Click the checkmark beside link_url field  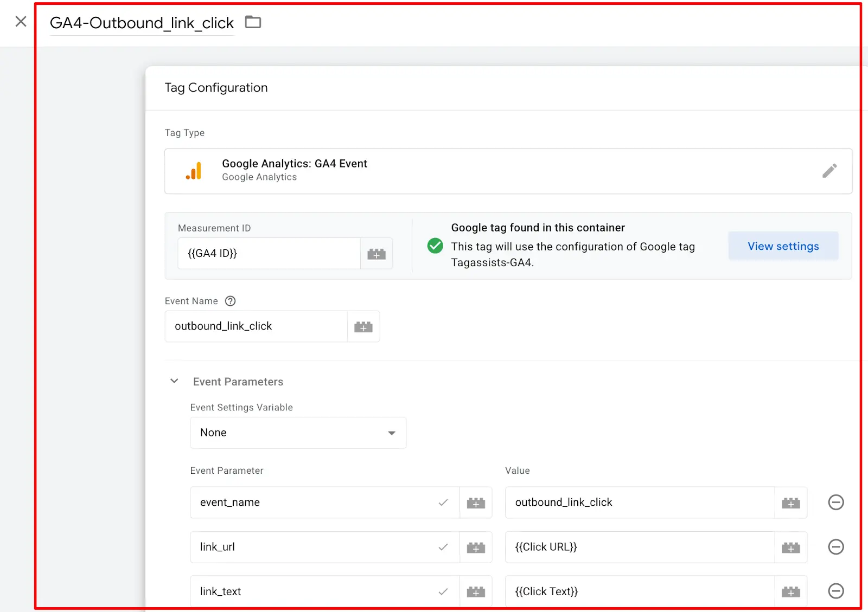(x=444, y=547)
